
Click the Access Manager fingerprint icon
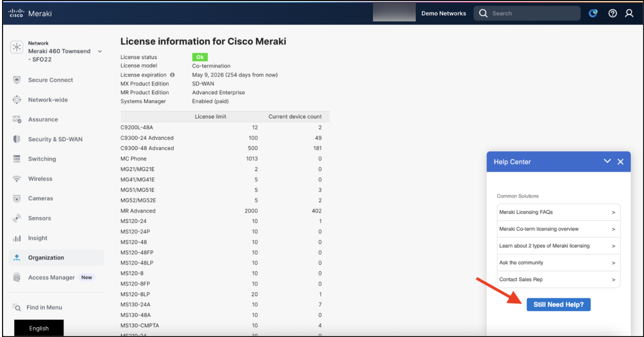pyautogui.click(x=17, y=277)
